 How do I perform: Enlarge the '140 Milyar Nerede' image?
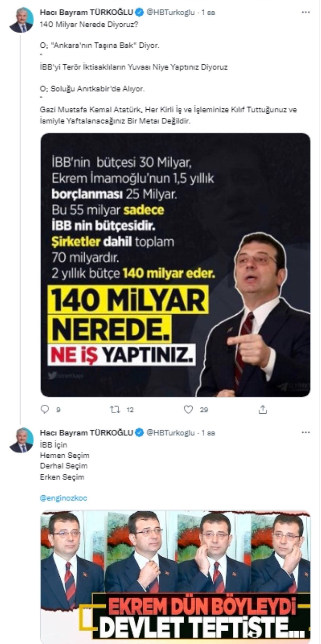click(x=175, y=265)
